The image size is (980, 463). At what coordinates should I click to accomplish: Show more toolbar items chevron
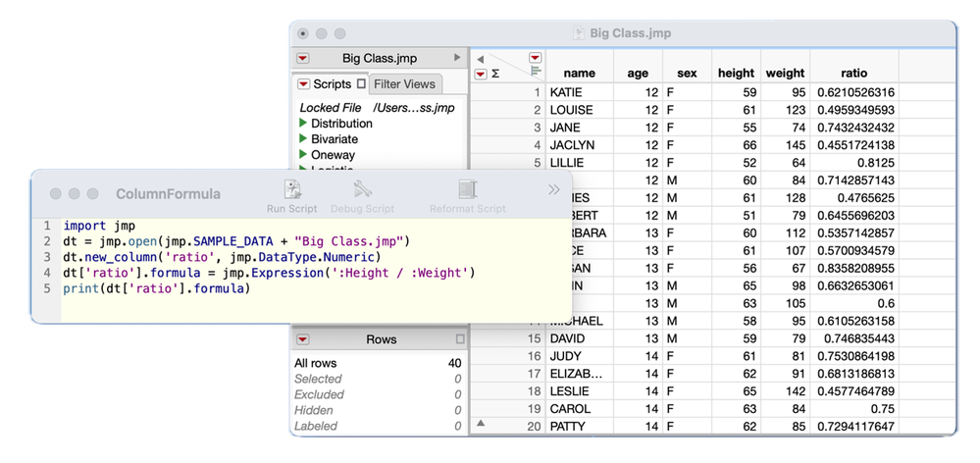(x=553, y=189)
